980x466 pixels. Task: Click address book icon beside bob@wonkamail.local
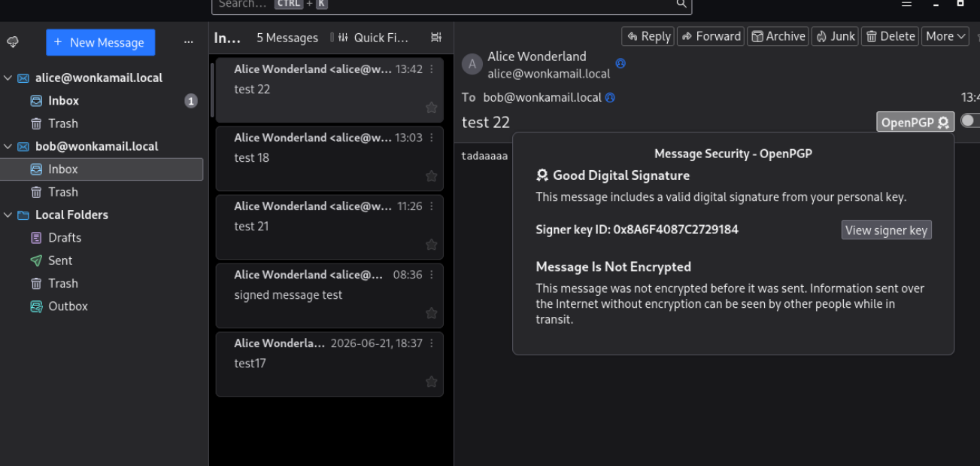[610, 97]
